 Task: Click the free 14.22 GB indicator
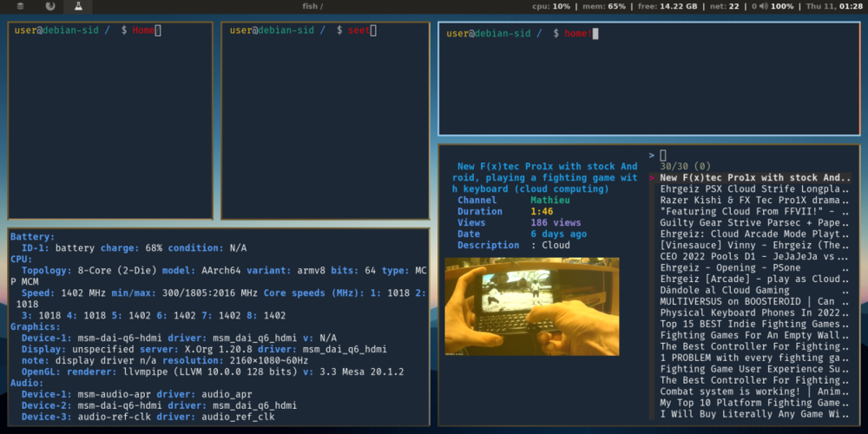(667, 7)
